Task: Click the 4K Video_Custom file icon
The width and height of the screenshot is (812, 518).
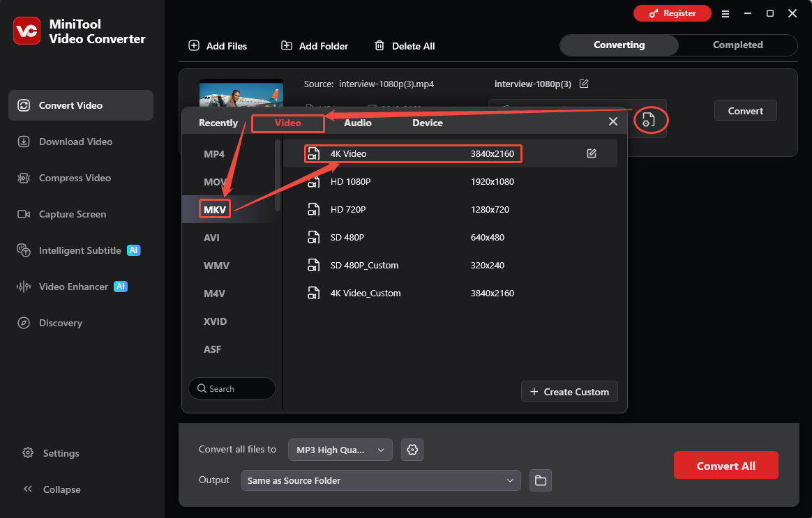Action: (314, 294)
